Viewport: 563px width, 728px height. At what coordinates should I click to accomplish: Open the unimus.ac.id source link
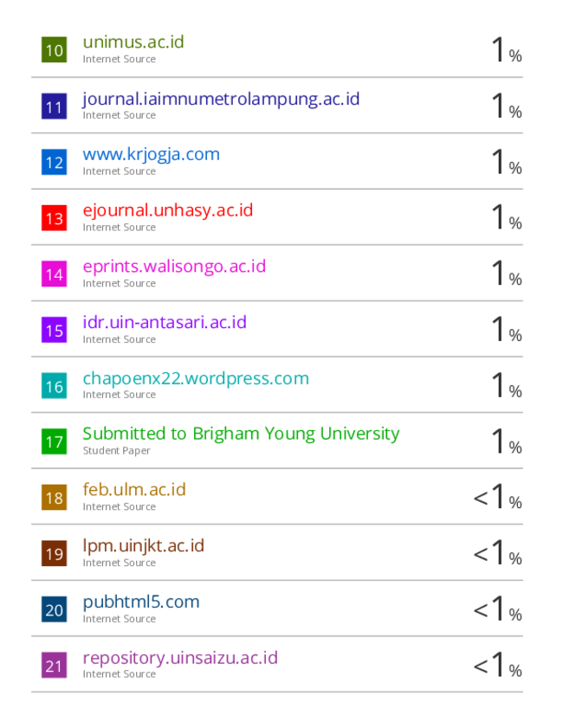(x=133, y=42)
